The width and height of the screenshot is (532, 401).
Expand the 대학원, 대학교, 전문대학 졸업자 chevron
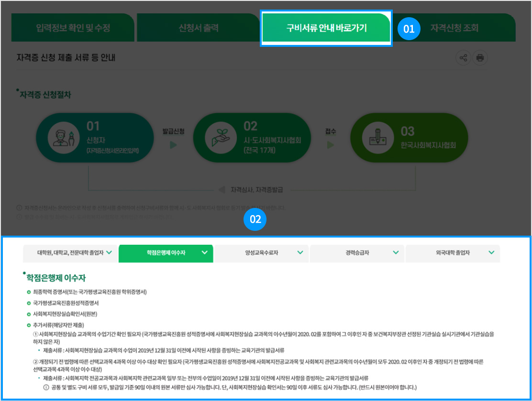pyautogui.click(x=109, y=253)
